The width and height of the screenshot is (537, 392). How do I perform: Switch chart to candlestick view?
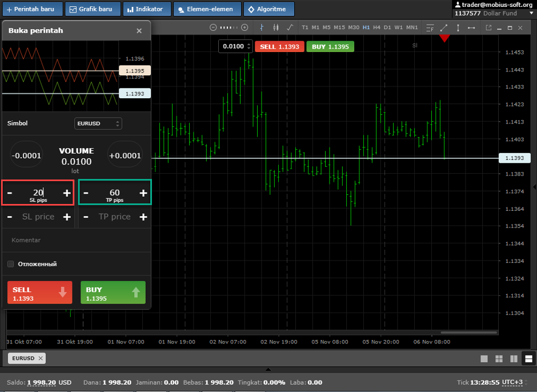(x=276, y=27)
